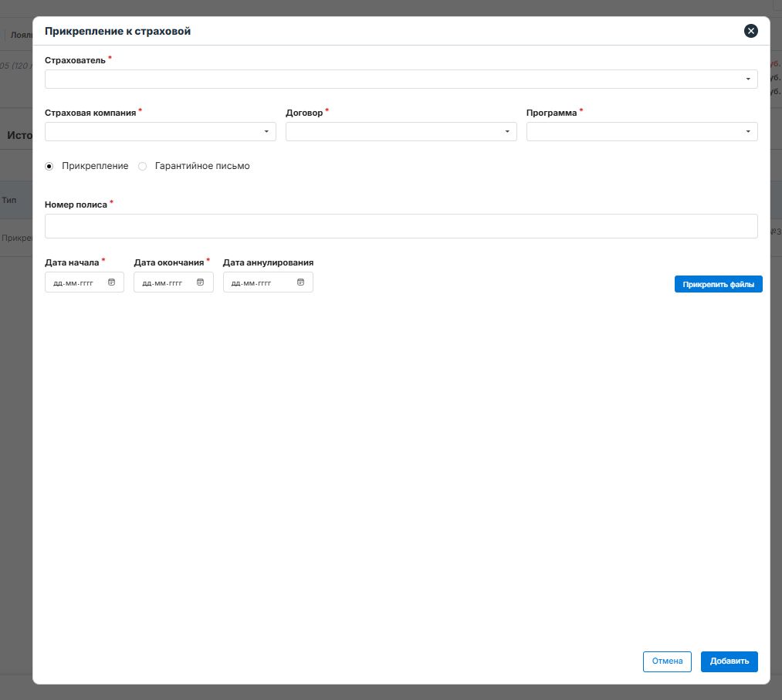Click the Номер полиса input field
The height and width of the screenshot is (700, 782).
[x=401, y=226]
